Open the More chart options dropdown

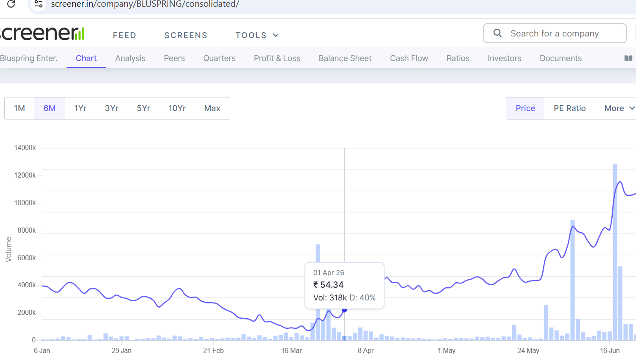pyautogui.click(x=619, y=108)
